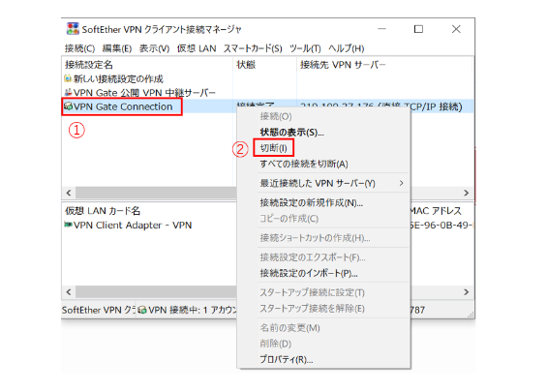The image size is (547, 392).
Task: Open the 表示(V) menu
Action: click(154, 48)
